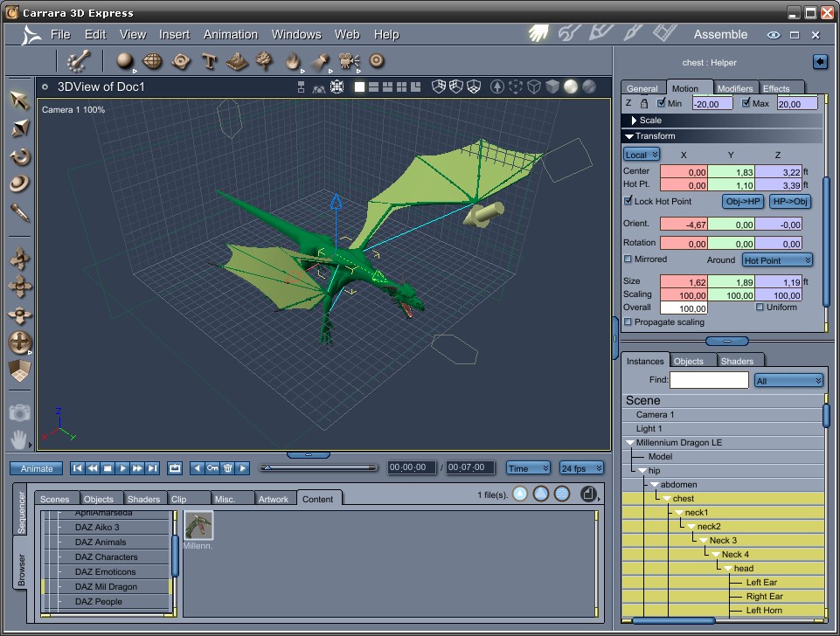
Task: Check the Propagate scaling option
Action: [628, 322]
